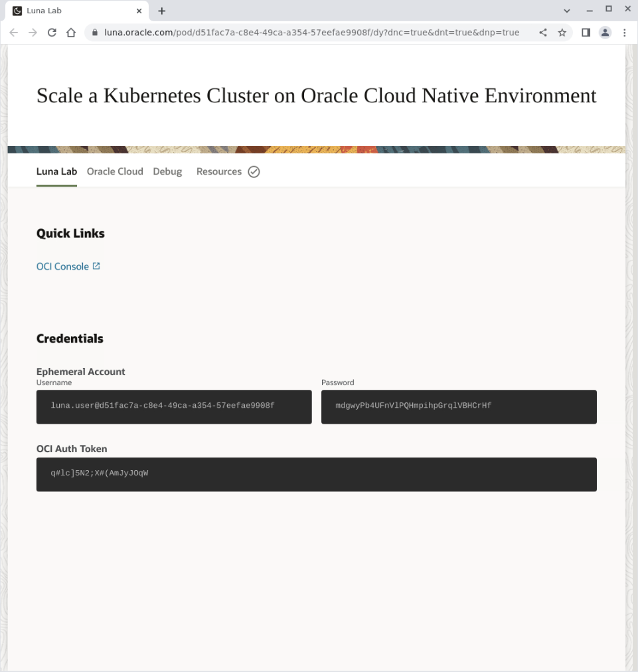Viewport: 638px width, 672px height.
Task: Click the Password credential field
Action: 458,406
